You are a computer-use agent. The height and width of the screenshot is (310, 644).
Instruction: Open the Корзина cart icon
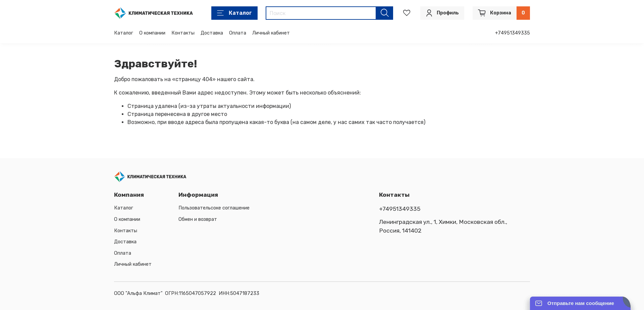(482, 13)
